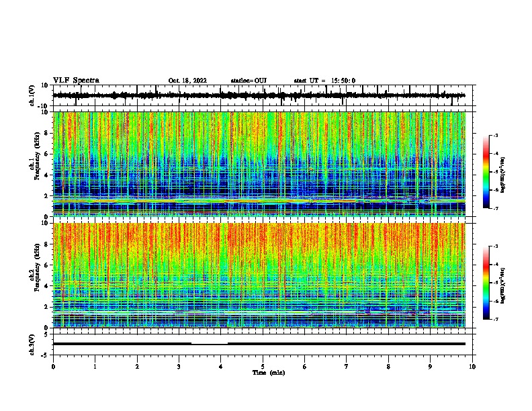Click the ch.1 colorbar log PSD unit label

[504, 175]
